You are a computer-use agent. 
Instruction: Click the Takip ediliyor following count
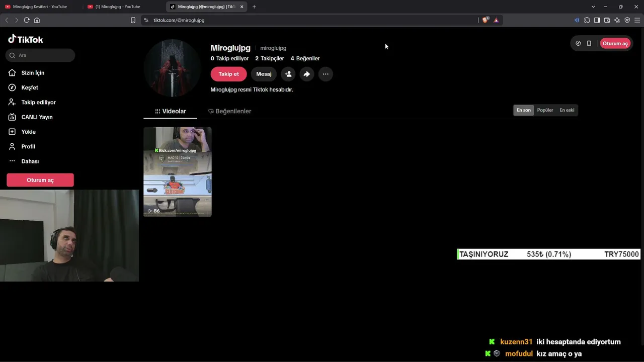[229, 58]
